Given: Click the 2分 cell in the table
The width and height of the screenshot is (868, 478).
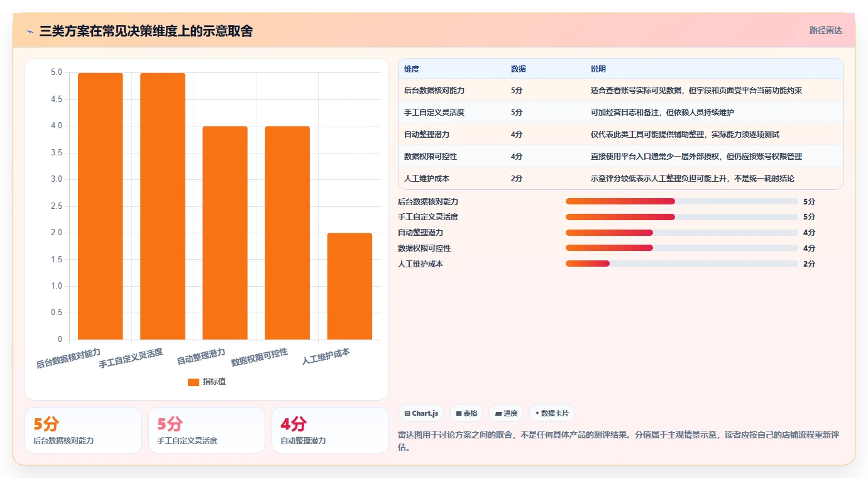Looking at the screenshot, I should point(517,179).
